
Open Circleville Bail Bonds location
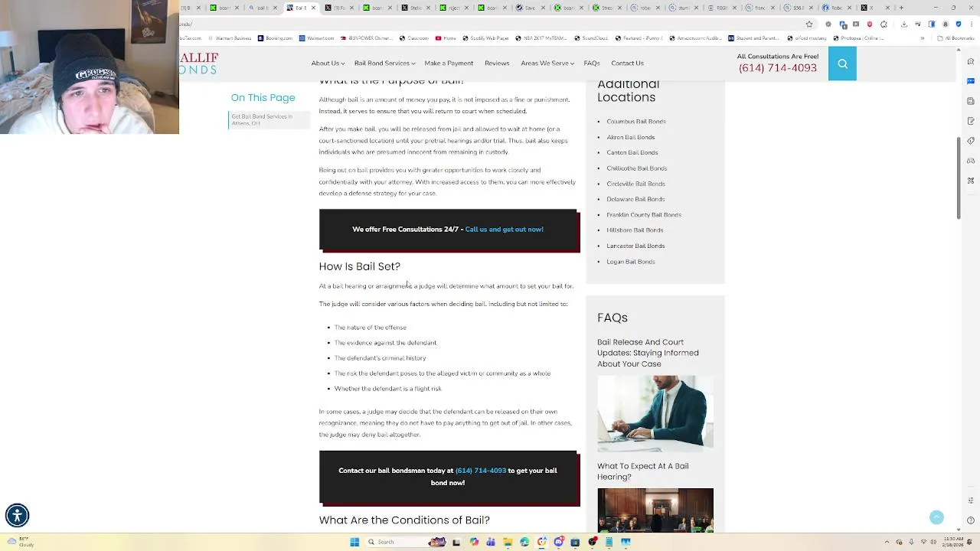(x=636, y=184)
